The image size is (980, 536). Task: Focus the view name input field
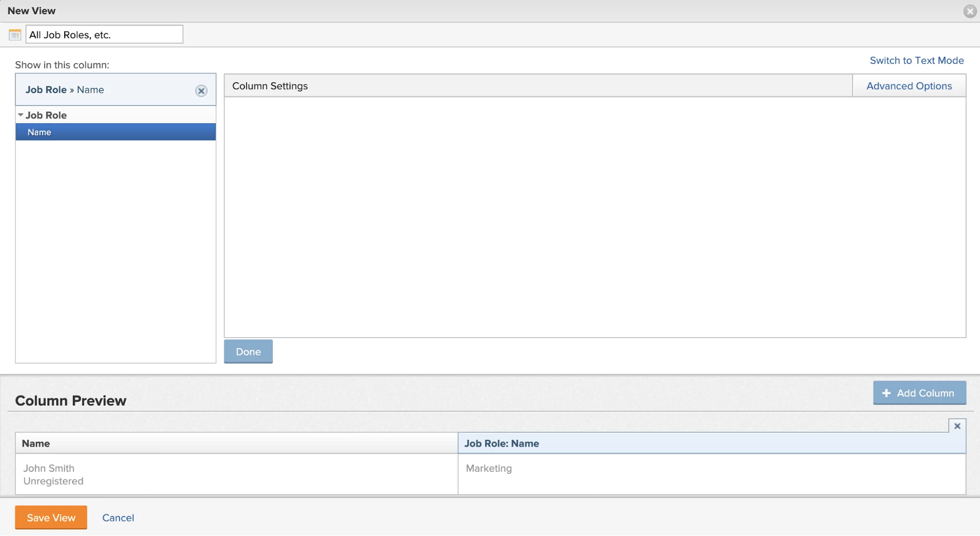pos(104,35)
